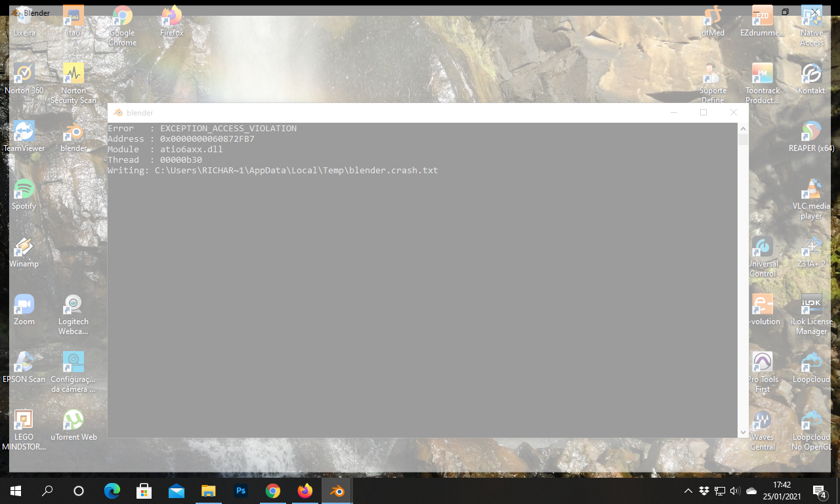
Task: Open the EPSON Scan desktop icon
Action: [24, 367]
